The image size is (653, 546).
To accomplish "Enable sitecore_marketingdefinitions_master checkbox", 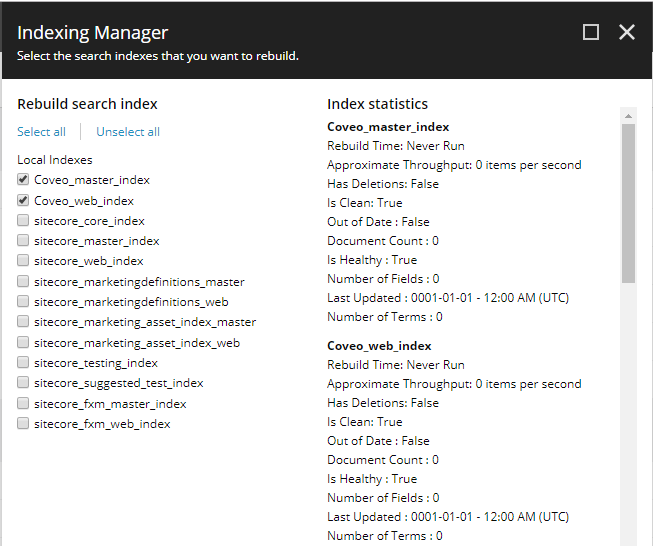I will coord(23,281).
